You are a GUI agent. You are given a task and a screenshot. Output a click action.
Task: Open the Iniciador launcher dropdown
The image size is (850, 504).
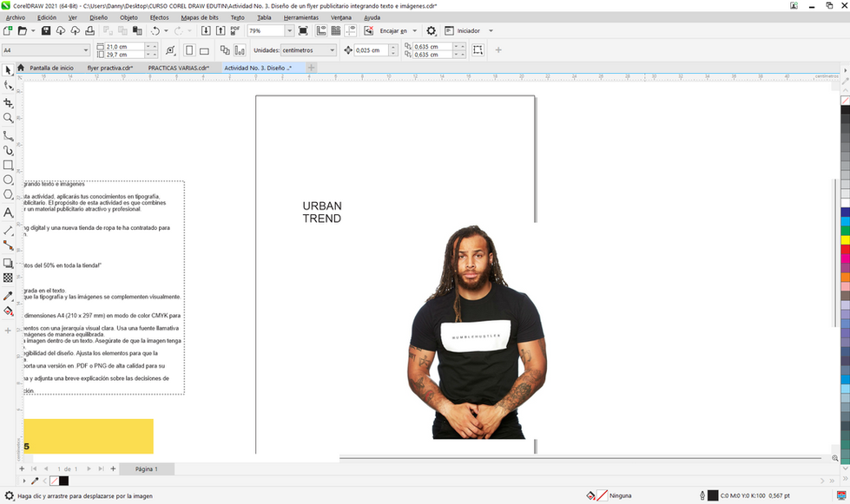(491, 31)
